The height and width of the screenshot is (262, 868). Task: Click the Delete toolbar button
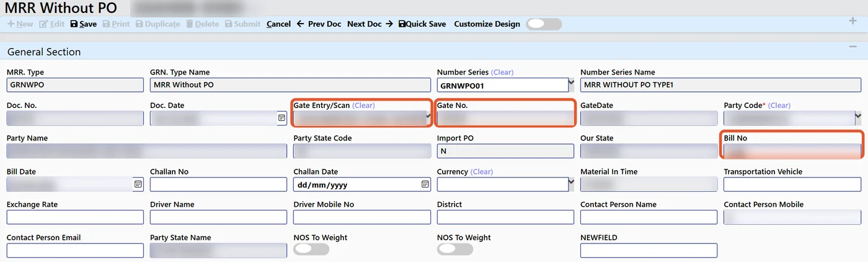(203, 24)
